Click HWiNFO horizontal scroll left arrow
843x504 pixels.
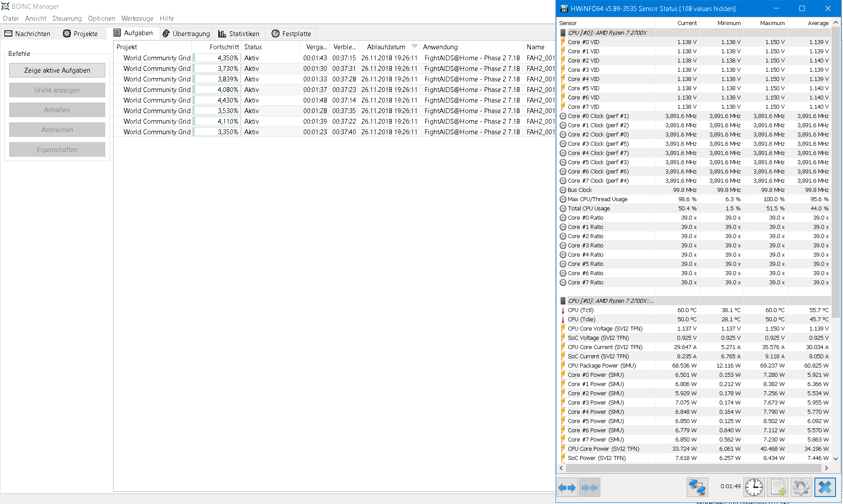[x=561, y=468]
